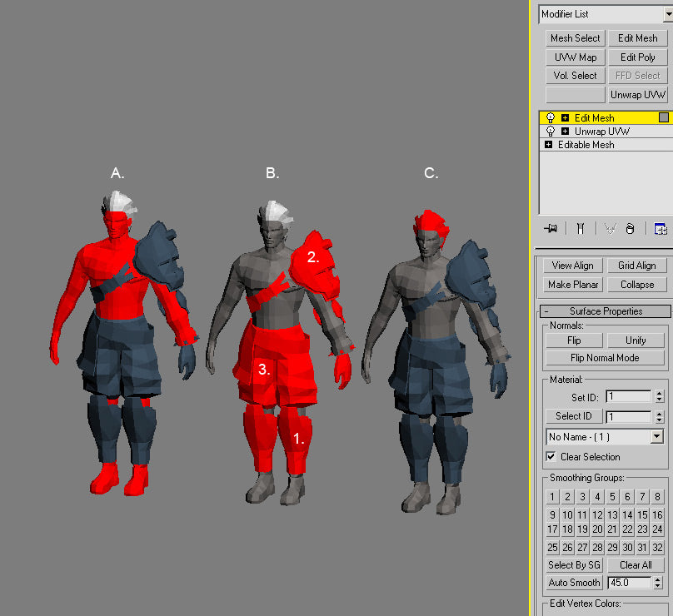
Task: Toggle the Unwrap UVW light bulb
Action: point(549,132)
